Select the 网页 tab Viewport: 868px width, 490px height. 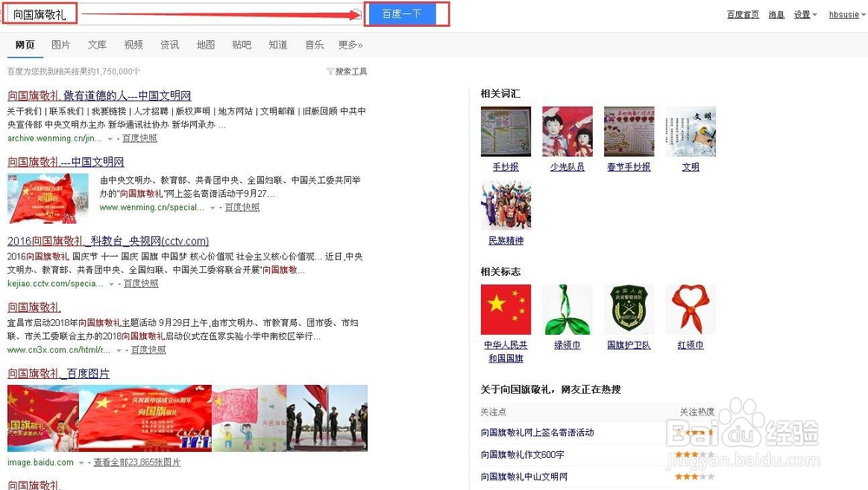(x=25, y=45)
